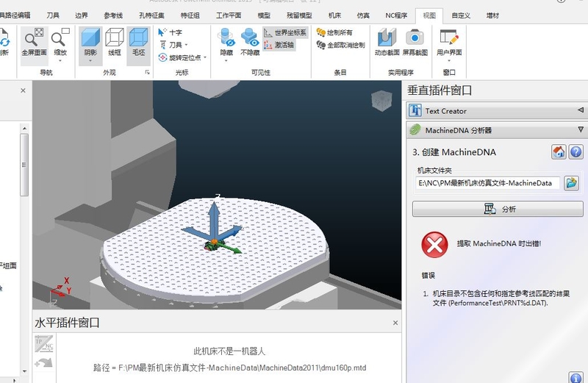The image size is (588, 383).
Task: Switch to the 增材 tab
Action: click(492, 15)
